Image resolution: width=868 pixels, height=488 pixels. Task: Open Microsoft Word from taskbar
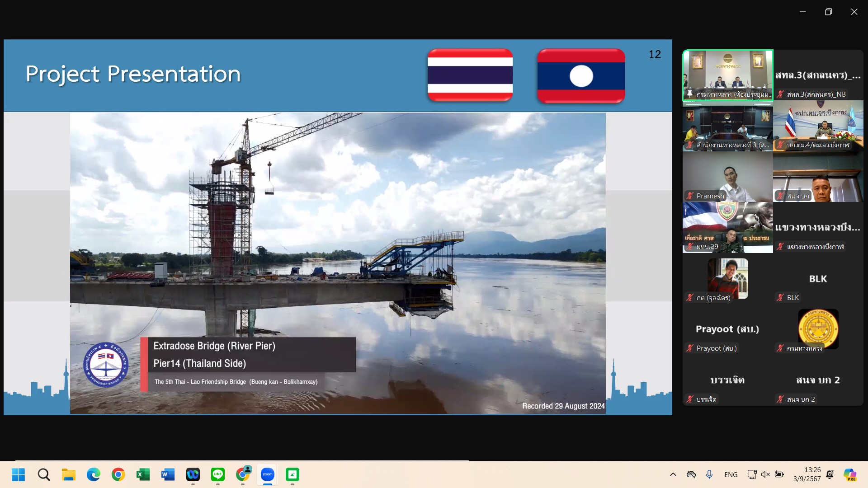[168, 474]
